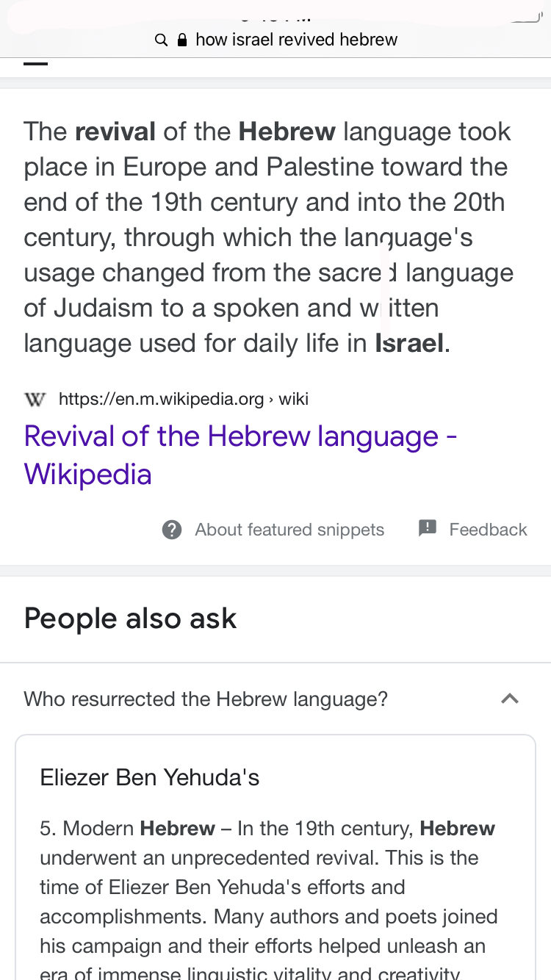Tap the question mark help icon

[172, 530]
